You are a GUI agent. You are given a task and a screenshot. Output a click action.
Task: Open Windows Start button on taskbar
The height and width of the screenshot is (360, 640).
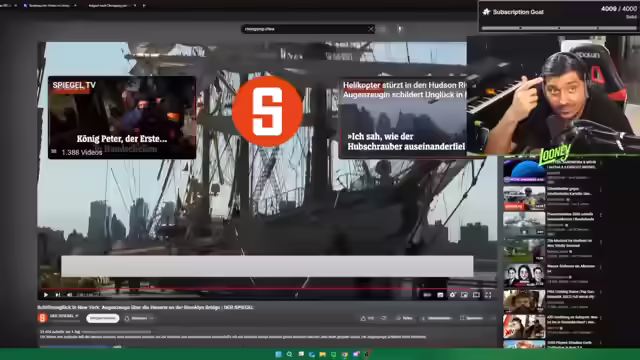click(278, 354)
